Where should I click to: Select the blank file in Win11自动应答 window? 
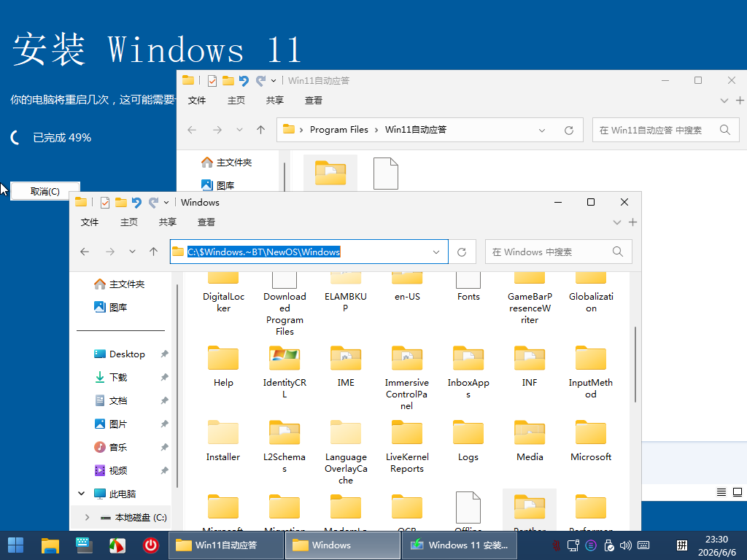[x=385, y=174]
